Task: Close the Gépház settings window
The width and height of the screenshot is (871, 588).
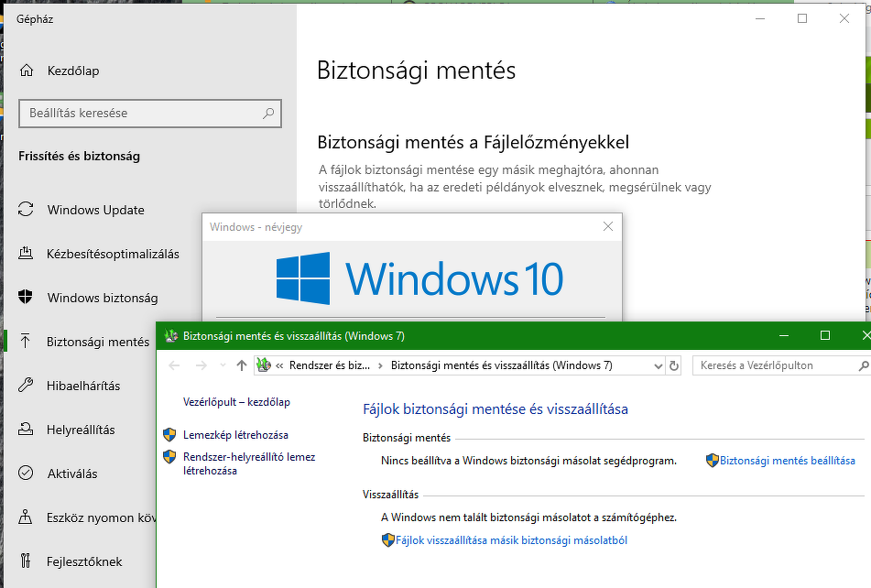Action: [844, 19]
